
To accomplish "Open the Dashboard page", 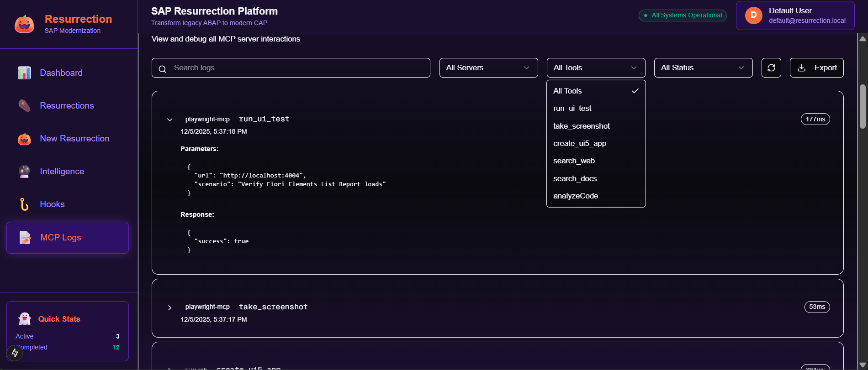I will coord(68,73).
